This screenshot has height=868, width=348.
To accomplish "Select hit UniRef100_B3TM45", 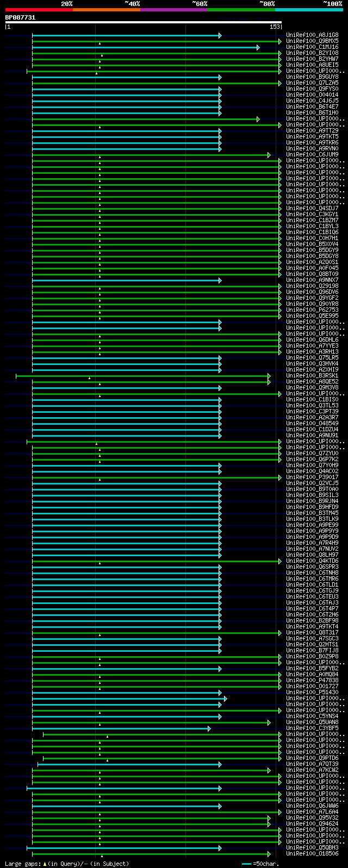I will 312,513.
